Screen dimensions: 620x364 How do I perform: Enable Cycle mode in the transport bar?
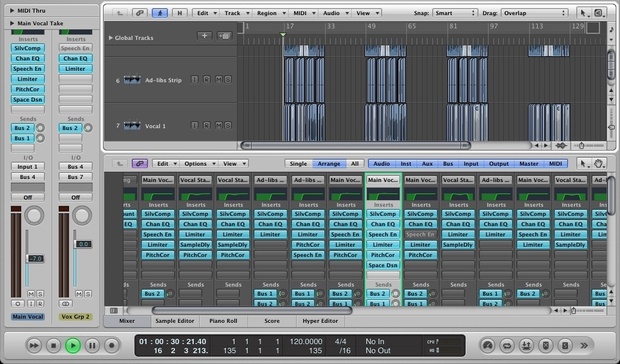(x=507, y=346)
